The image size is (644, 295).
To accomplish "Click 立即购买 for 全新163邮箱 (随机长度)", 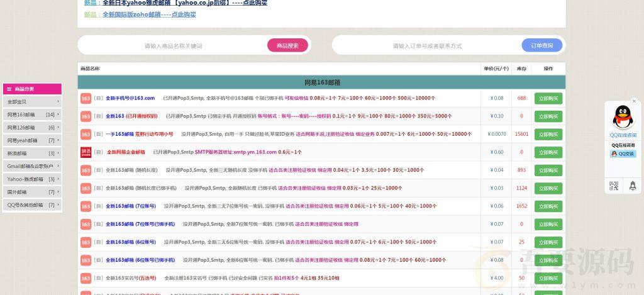I will [548, 170].
